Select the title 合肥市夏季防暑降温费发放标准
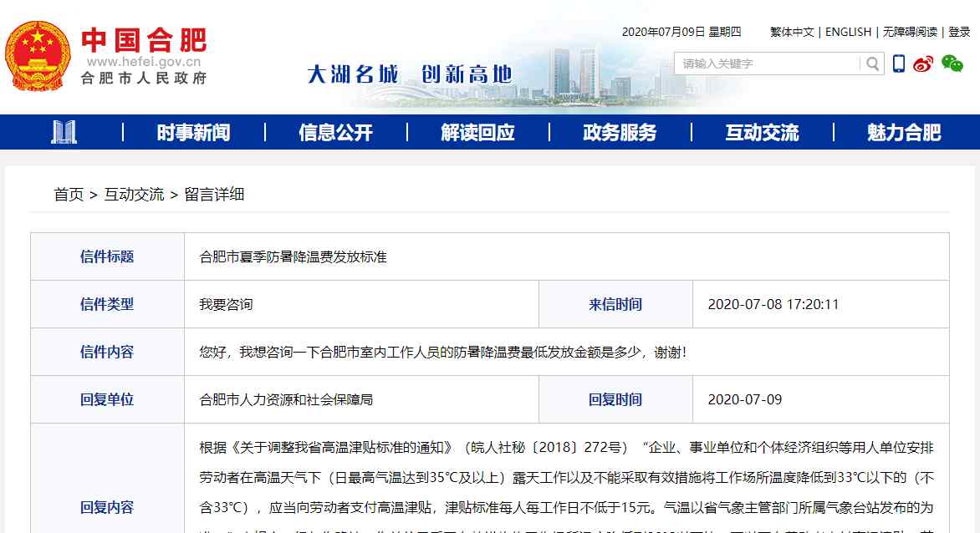The width and height of the screenshot is (980, 533). point(293,257)
